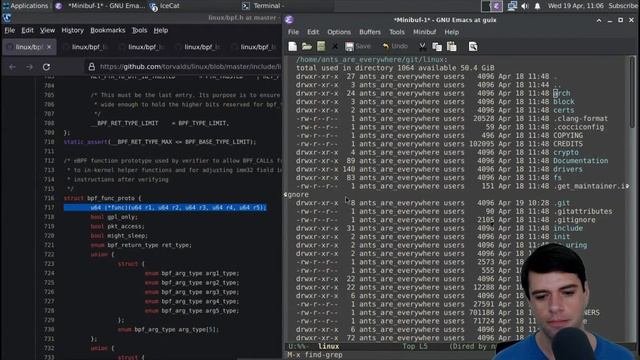Switch to IceCat task in panel taskbar
This screenshot has width=640, height=360.
click(x=165, y=6)
